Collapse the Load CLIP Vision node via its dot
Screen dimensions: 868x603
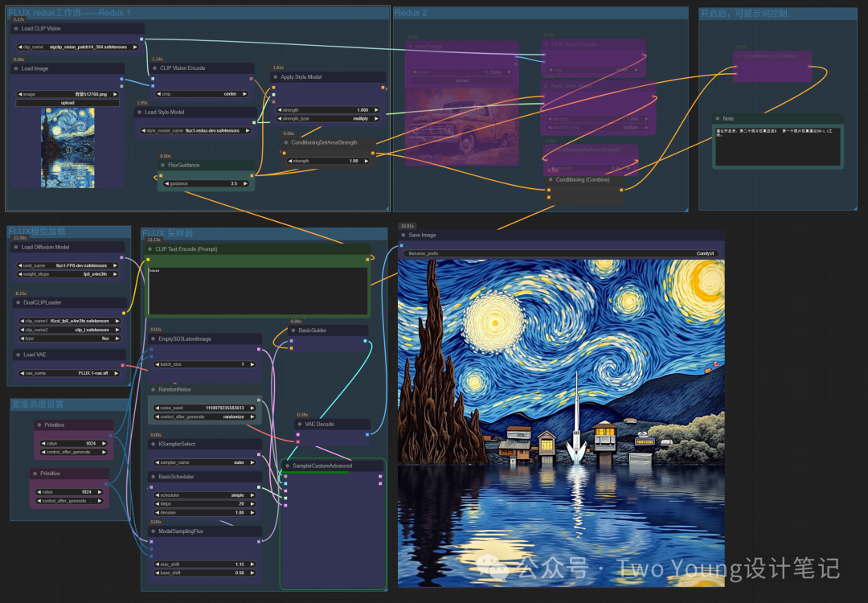(x=16, y=28)
